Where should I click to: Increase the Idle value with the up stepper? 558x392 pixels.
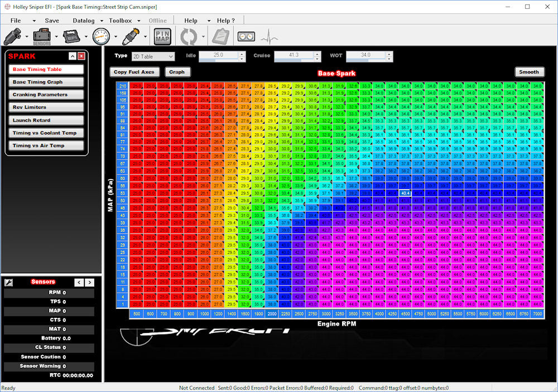[x=242, y=53]
